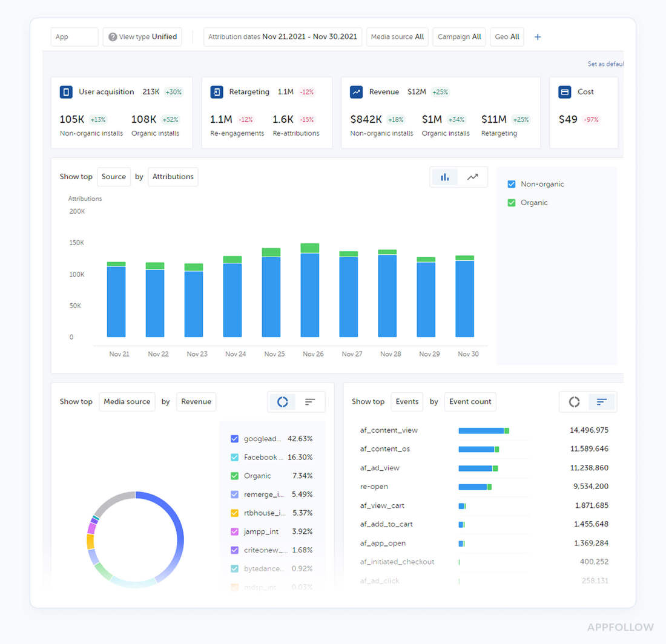Select pie chart view in the events widget
Screen dimensions: 666x644
(x=575, y=401)
